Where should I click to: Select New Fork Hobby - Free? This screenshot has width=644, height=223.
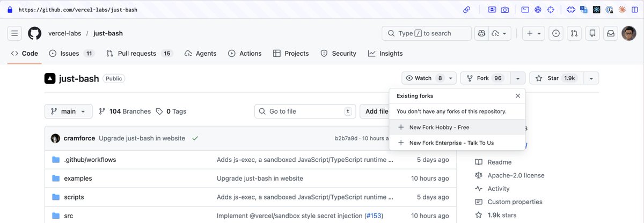[x=457, y=128]
